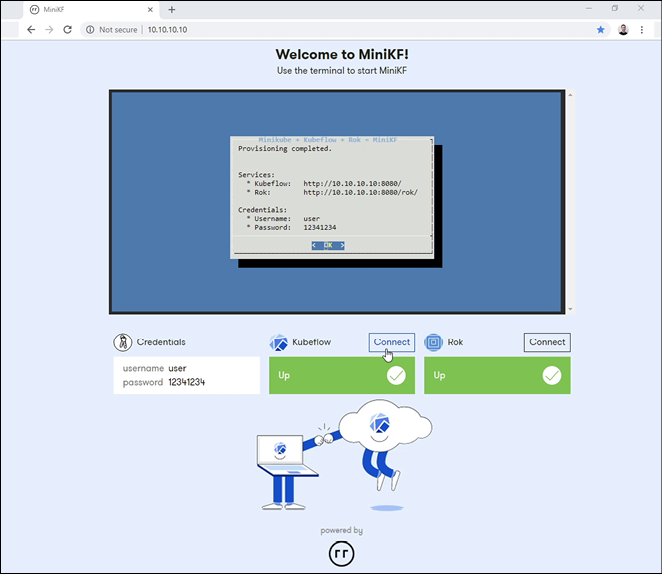This screenshot has width=662, height=574.
Task: Reload the page with the refresh icon
Action: 68,30
